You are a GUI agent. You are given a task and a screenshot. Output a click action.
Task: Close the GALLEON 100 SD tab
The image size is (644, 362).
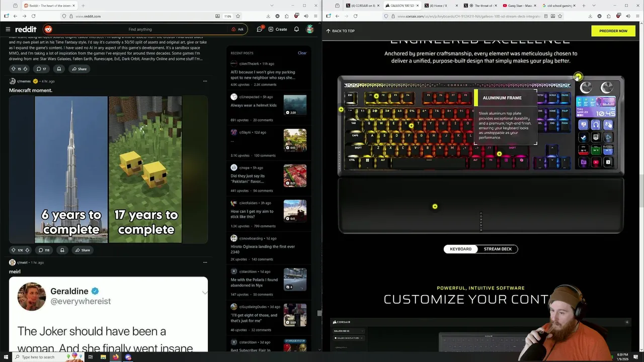coord(417,6)
